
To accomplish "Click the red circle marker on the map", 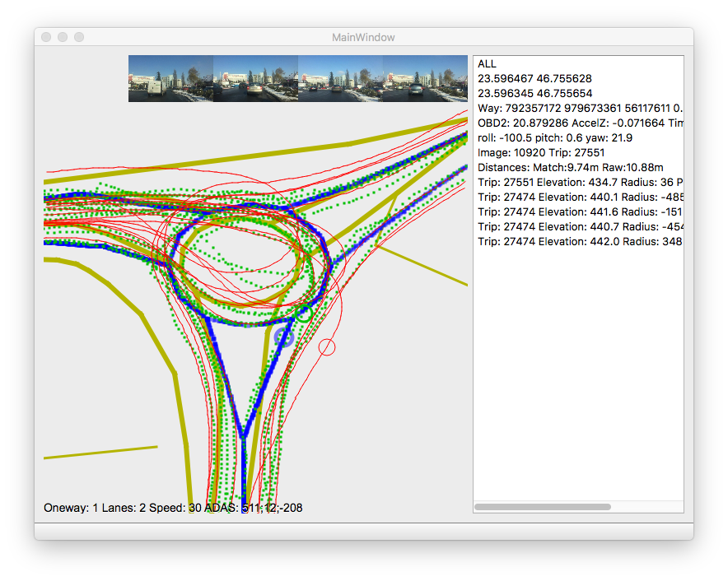I will click(x=327, y=347).
